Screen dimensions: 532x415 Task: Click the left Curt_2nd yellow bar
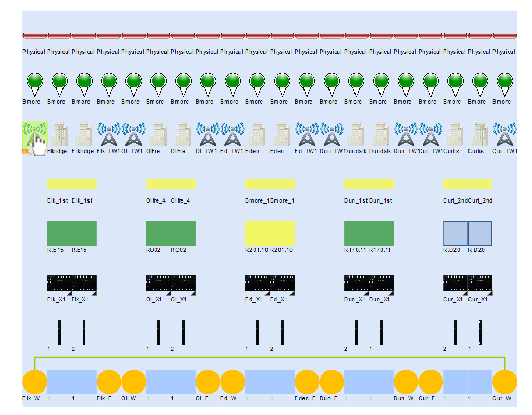coord(455,184)
